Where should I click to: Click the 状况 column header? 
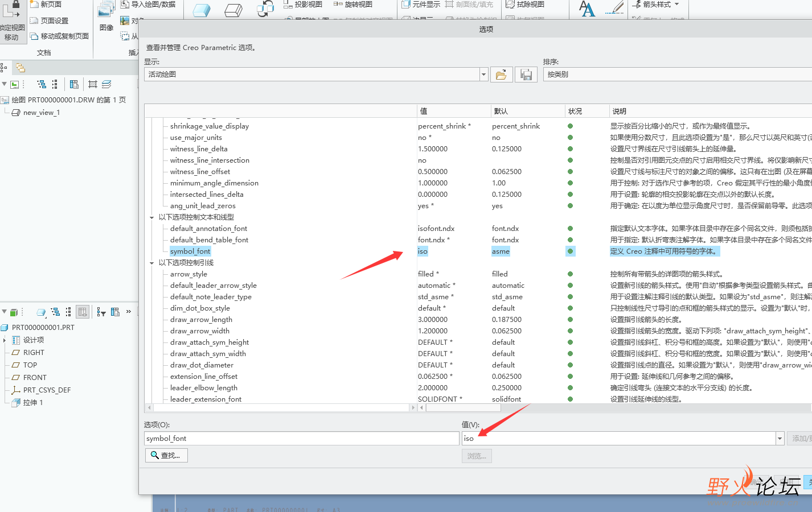[587, 111]
